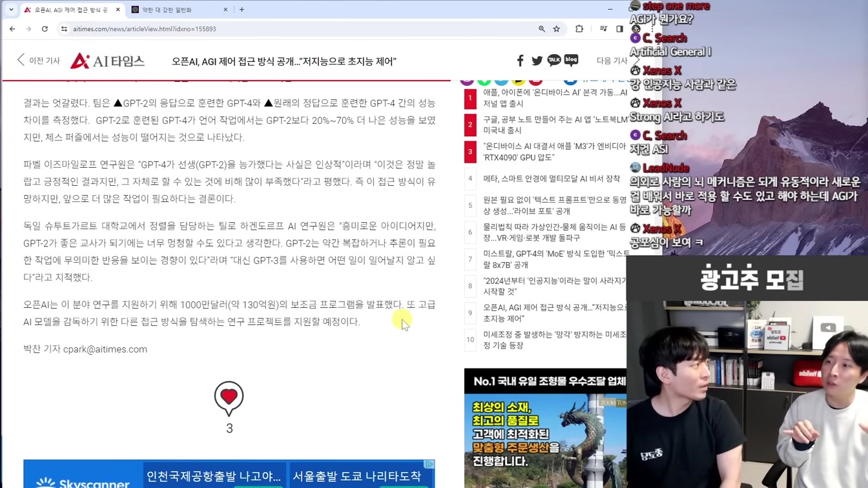
Task: Share article to Naver blog icon
Action: click(571, 60)
